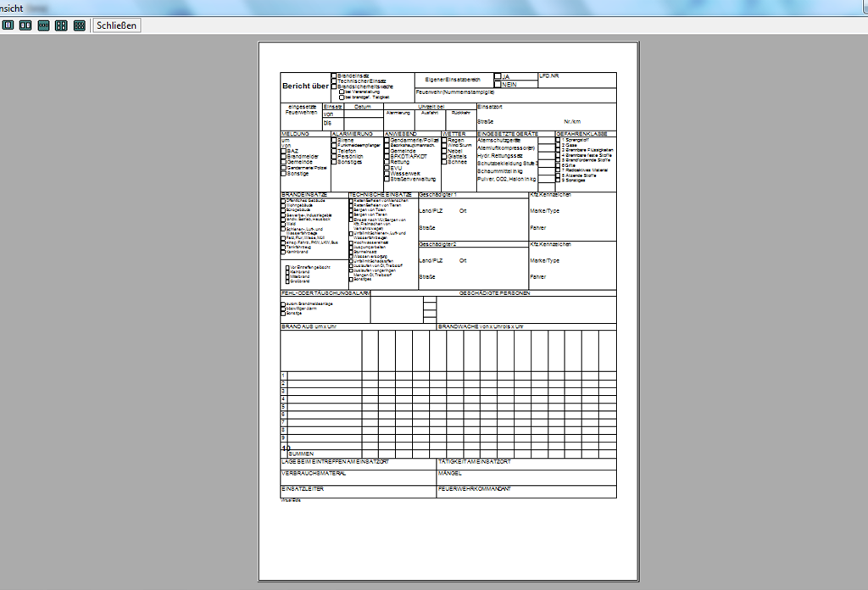Click the 'Schaummittel in kg' label

500,171
